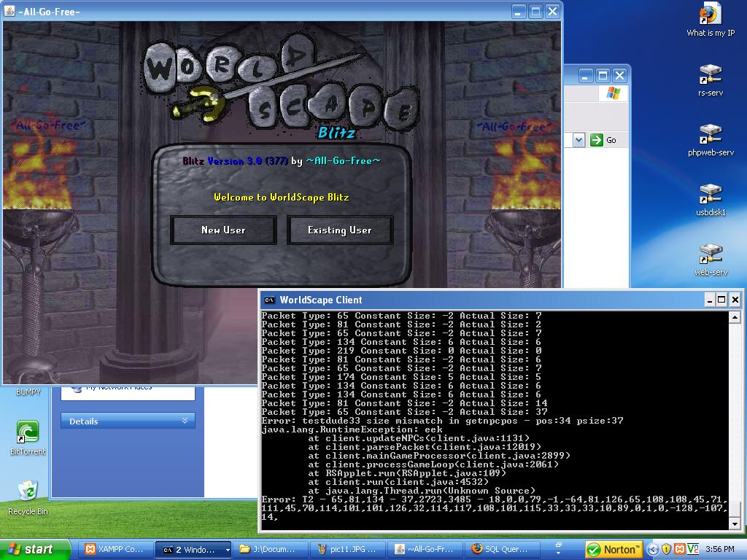Switch to J:\Documents folder taskbar button
This screenshot has width=747, height=560.
(271, 549)
